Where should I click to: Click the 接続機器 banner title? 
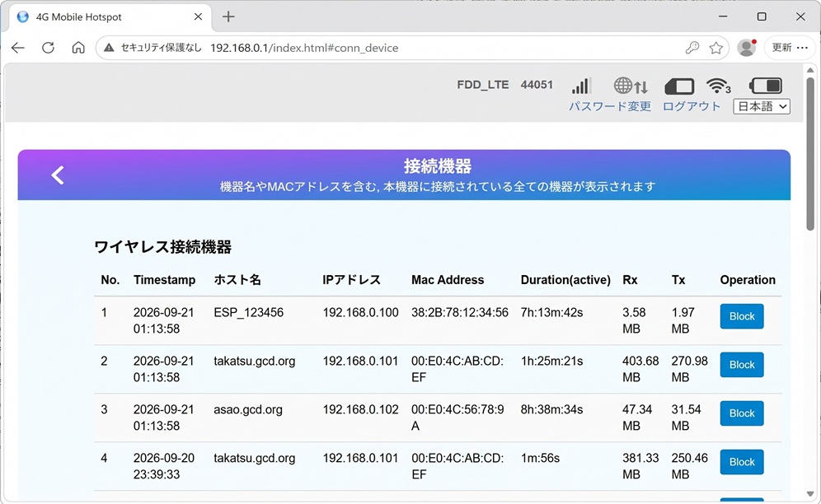(438, 166)
